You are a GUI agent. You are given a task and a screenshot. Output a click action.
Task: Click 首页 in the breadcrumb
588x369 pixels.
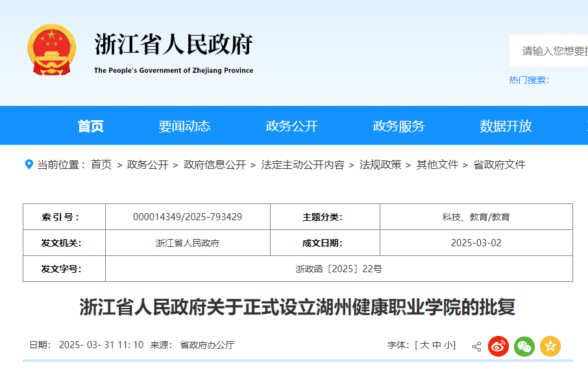point(101,164)
